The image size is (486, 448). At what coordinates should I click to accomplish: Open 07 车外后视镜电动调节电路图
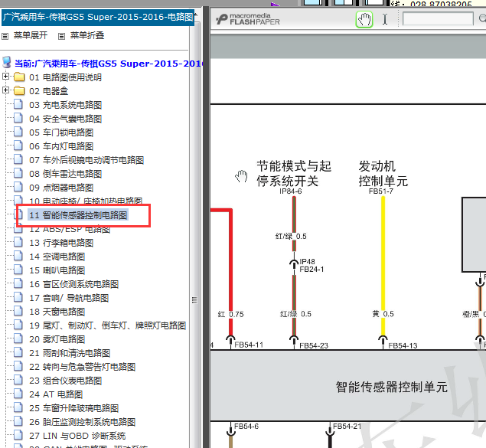pyautogui.click(x=86, y=160)
